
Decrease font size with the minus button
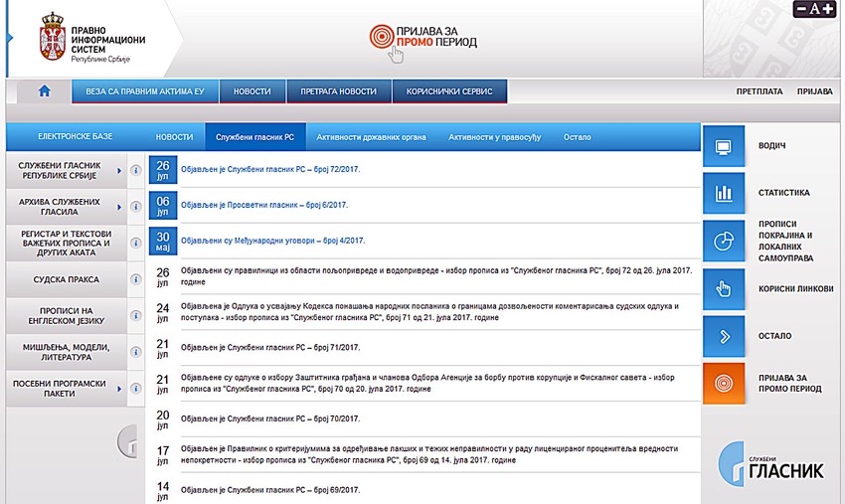point(802,9)
